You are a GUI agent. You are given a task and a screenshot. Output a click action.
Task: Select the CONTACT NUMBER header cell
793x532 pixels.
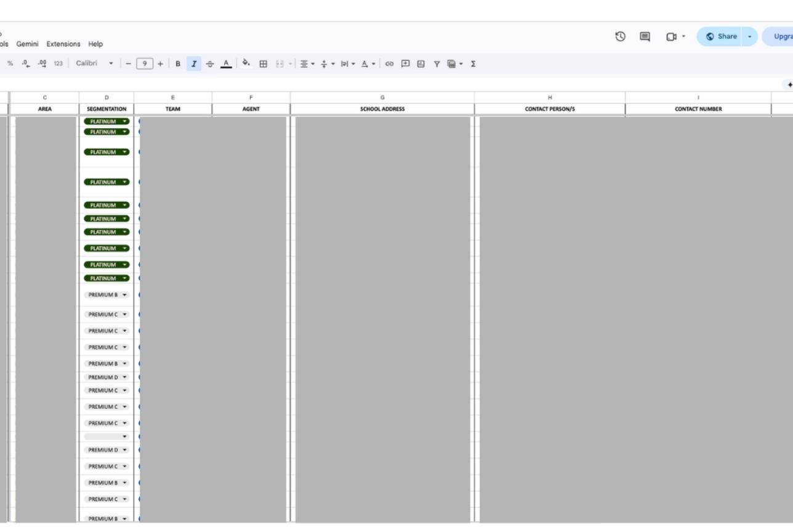click(698, 109)
